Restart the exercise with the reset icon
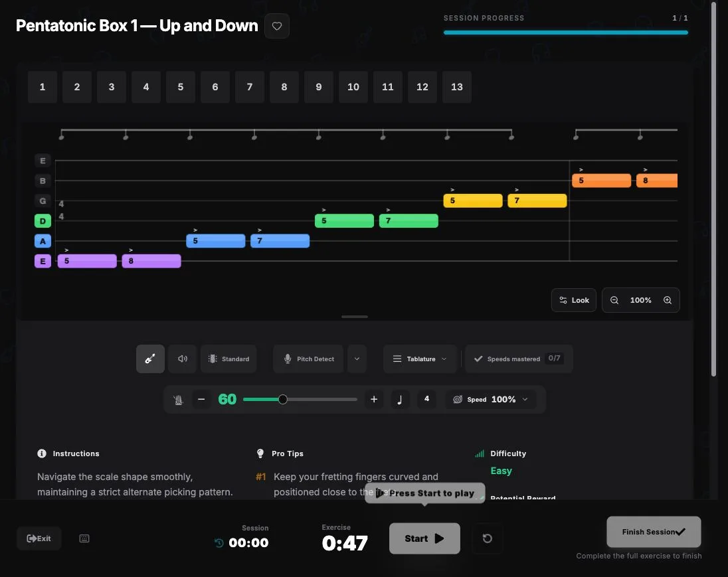The image size is (728, 577). click(487, 538)
